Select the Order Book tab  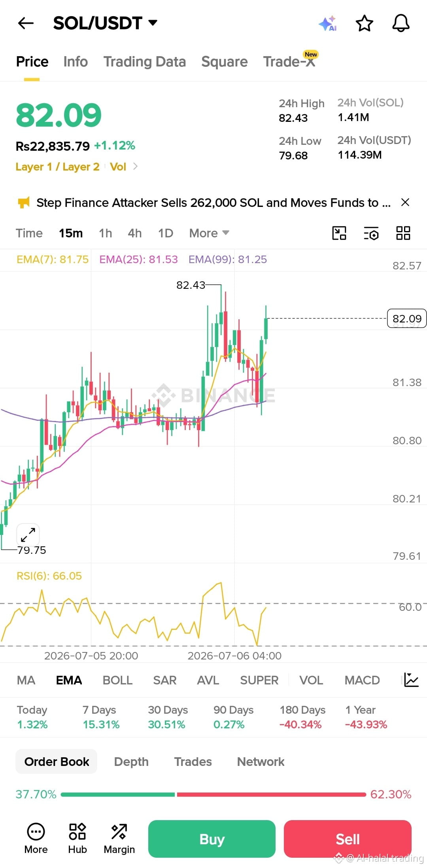[57, 762]
